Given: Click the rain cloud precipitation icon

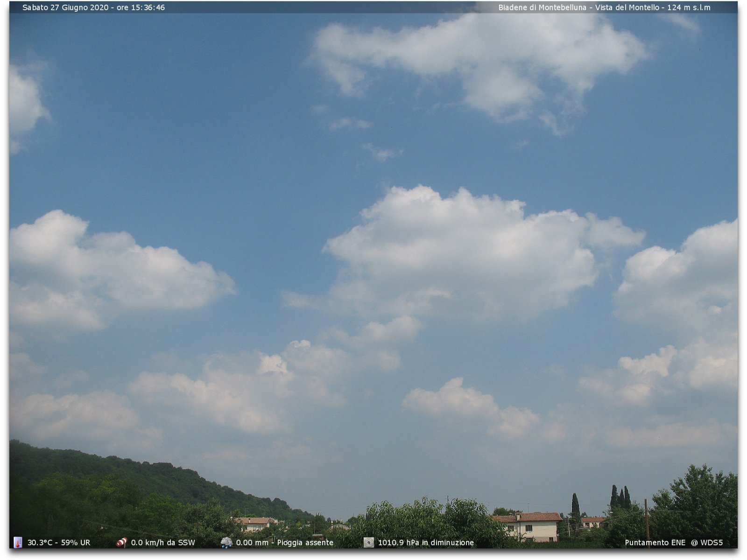Looking at the screenshot, I should [x=226, y=542].
